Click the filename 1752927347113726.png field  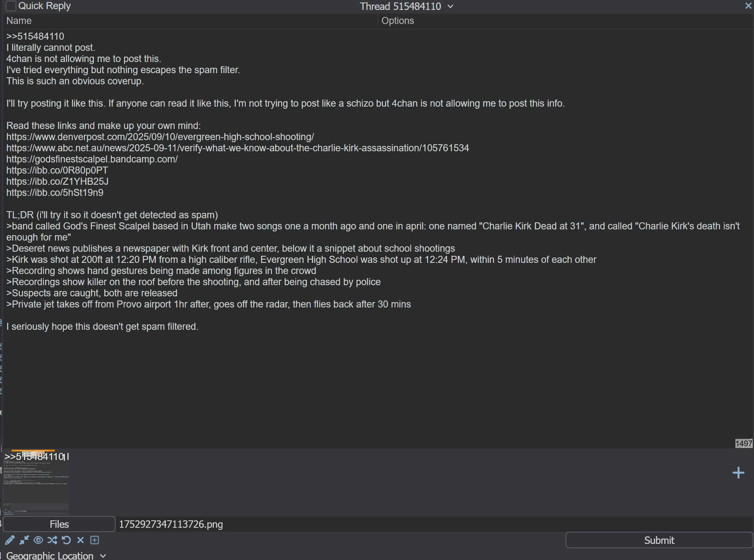[434, 524]
